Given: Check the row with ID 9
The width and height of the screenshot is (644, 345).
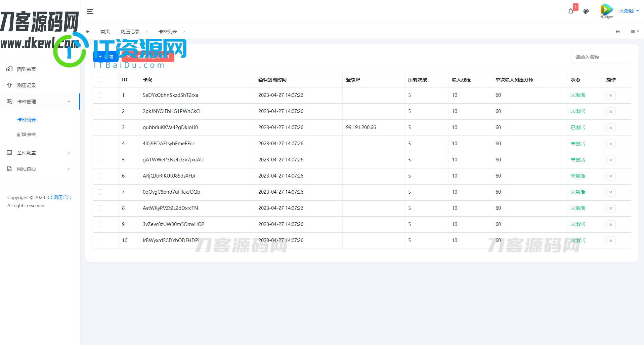Looking at the screenshot, I should [99, 224].
